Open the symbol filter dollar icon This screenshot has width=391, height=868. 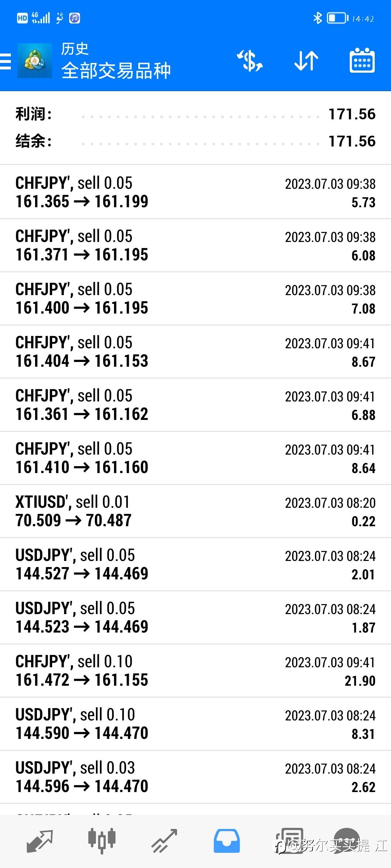pos(250,61)
